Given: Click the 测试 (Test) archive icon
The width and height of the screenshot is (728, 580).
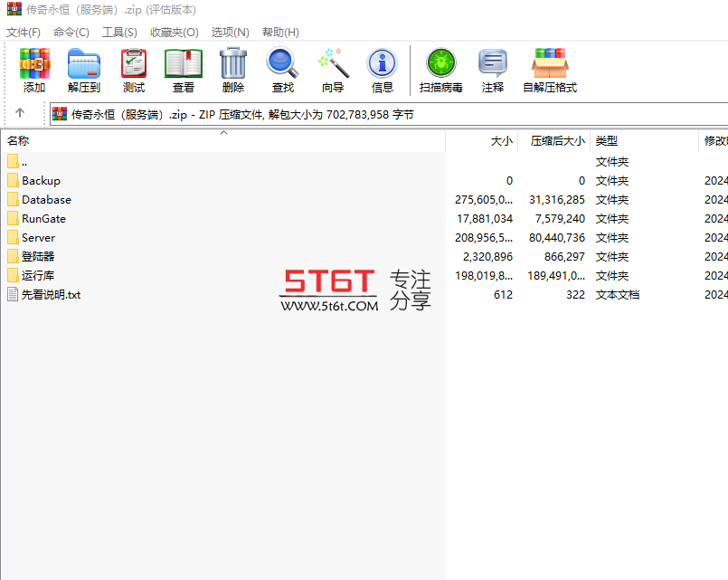Looking at the screenshot, I should [134, 70].
